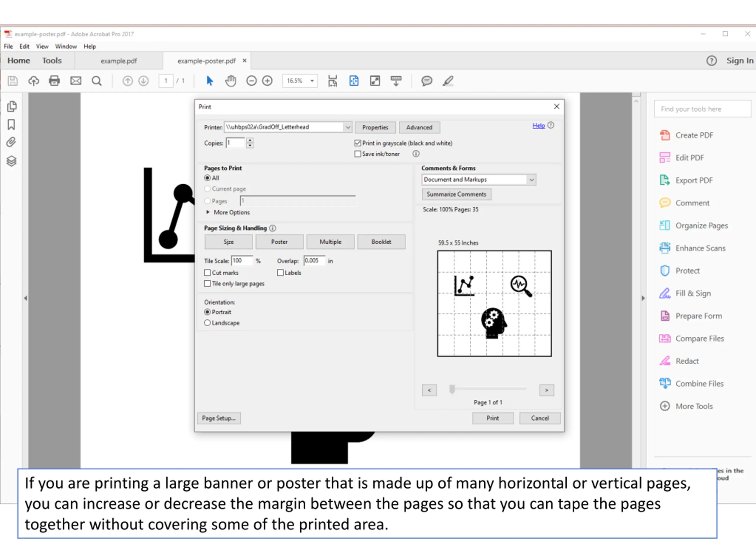The height and width of the screenshot is (550, 756).
Task: Open the envelope email icon
Action: pos(76,81)
